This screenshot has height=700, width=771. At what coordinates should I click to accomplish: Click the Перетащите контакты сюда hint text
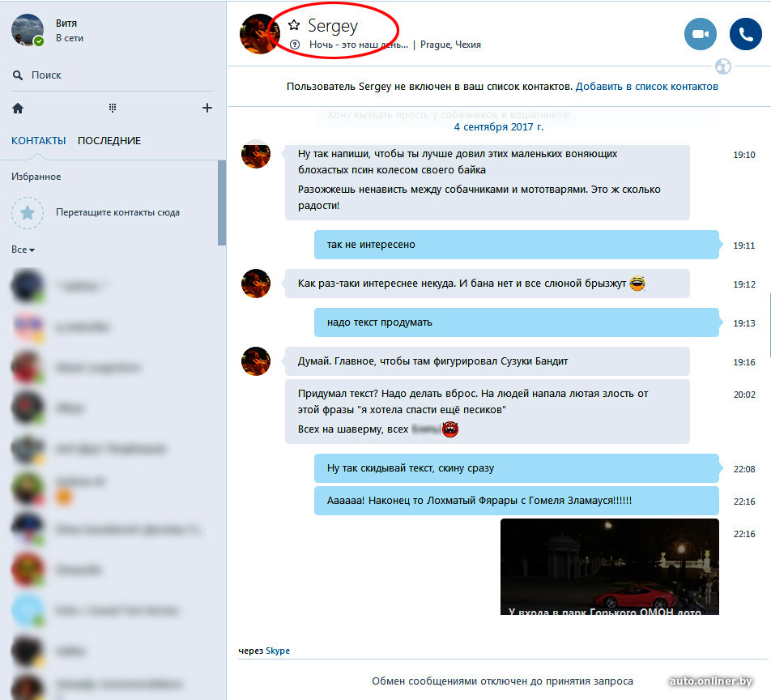[x=117, y=212]
